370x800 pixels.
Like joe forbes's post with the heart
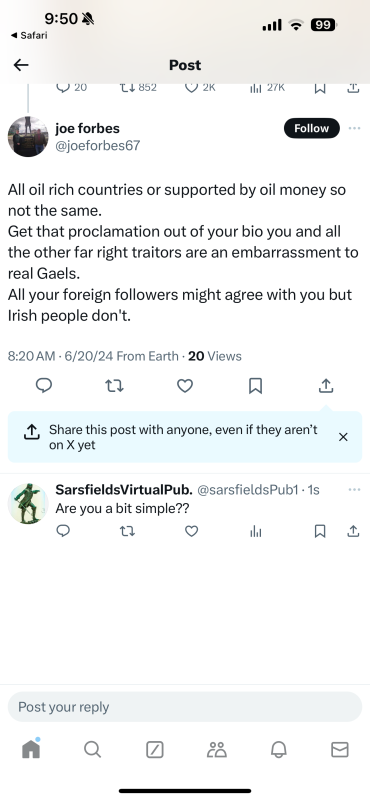click(x=185, y=386)
